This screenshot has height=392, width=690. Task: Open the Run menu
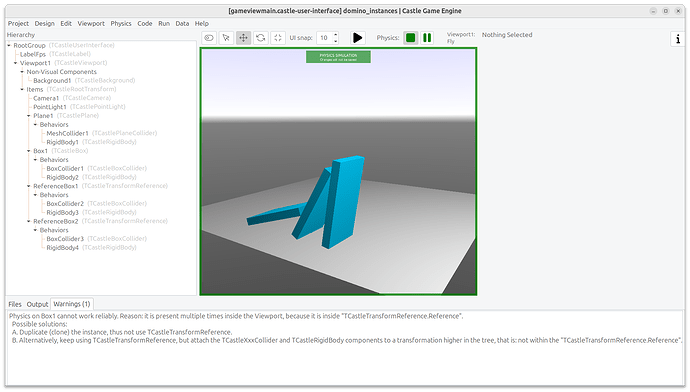pos(164,23)
